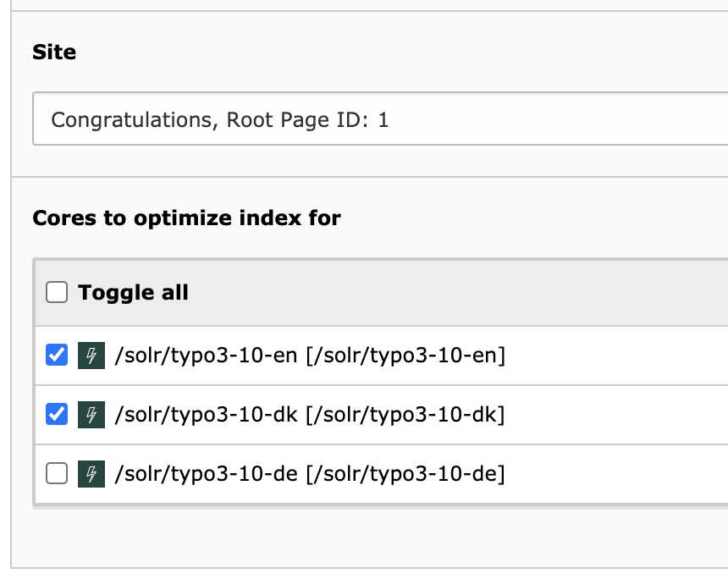Uncheck the /solr/typo3-10-dk core checkbox
This screenshot has height=579, width=728.
pyautogui.click(x=57, y=415)
